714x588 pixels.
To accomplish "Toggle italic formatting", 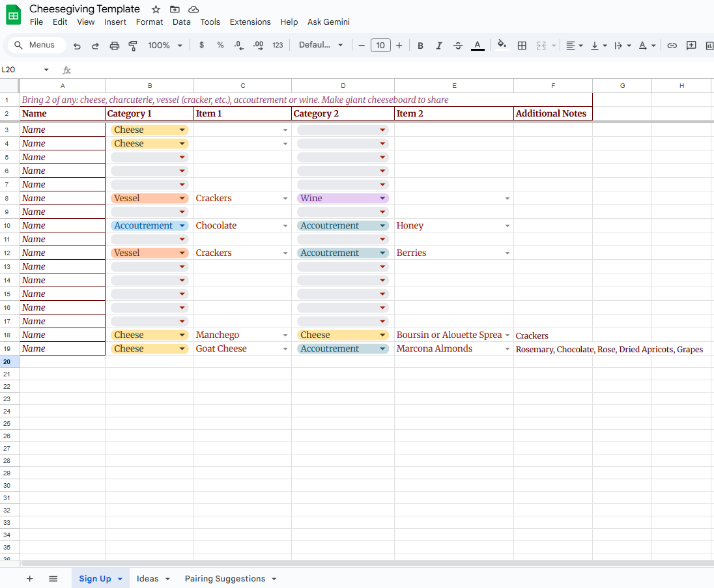I will point(439,46).
